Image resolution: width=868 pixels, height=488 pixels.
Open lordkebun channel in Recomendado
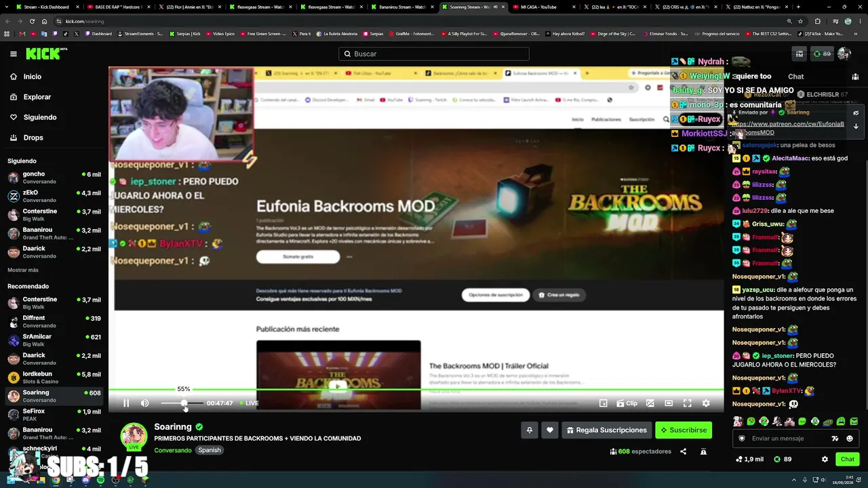coord(54,378)
